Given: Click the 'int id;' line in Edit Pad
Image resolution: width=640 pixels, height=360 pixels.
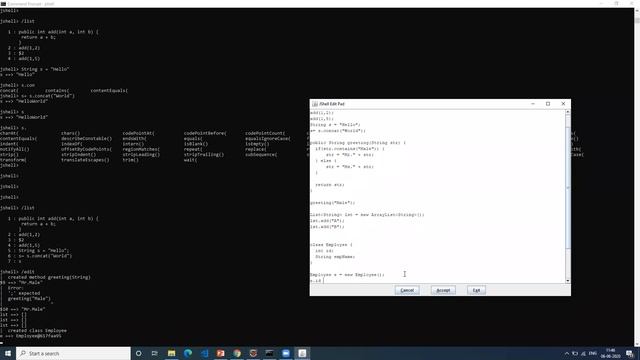Looking at the screenshot, I should point(324,251).
